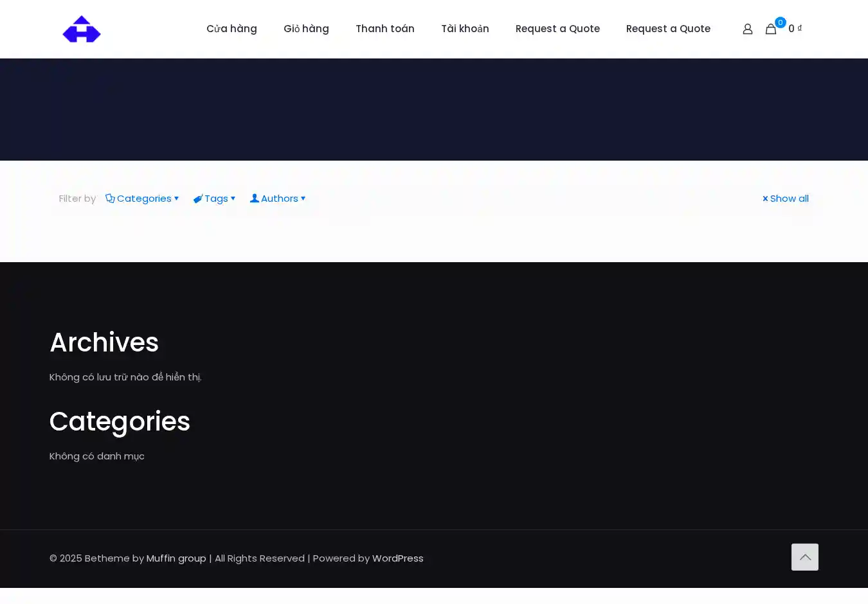868x604 pixels.
Task: Click the folder icon beside Categories
Action: [110, 199]
